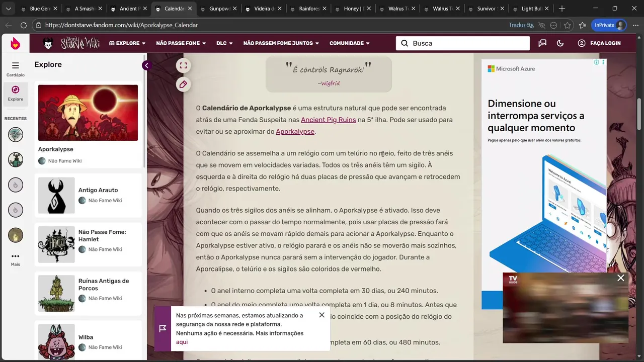Viewport: 644px width, 362px height.
Task: Toggle dark mode moon icon
Action: pos(560,43)
